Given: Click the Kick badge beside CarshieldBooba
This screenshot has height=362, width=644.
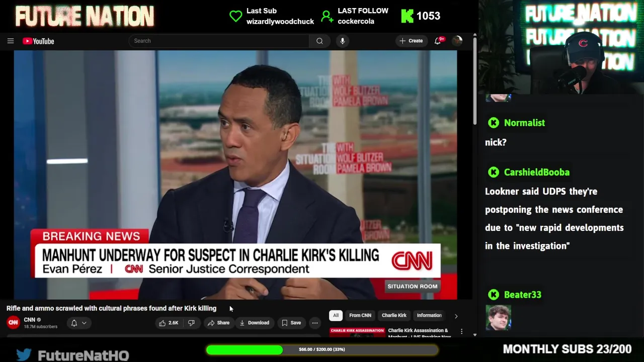Looking at the screenshot, I should (x=494, y=172).
